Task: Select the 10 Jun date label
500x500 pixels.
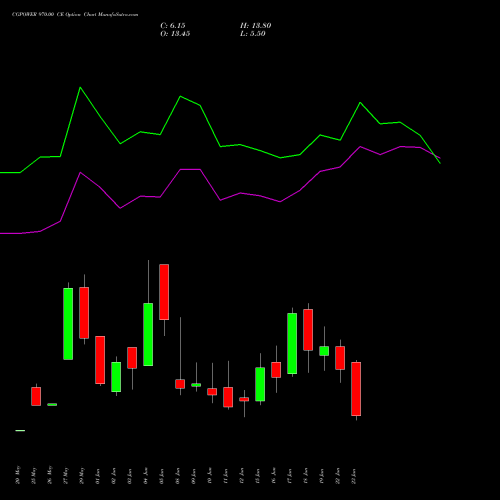Action: 210,476
